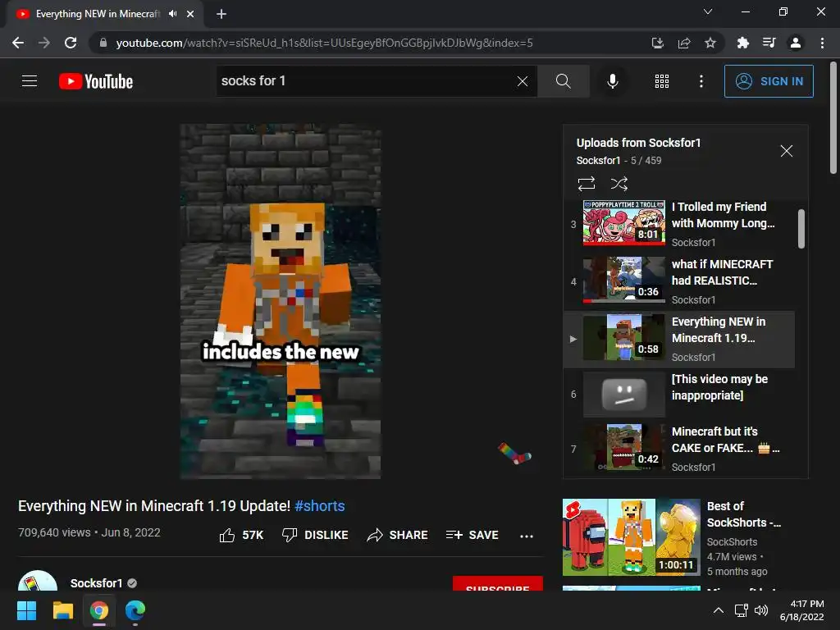Open the Socksfor1 channel name link
840x630 pixels.
tap(97, 583)
